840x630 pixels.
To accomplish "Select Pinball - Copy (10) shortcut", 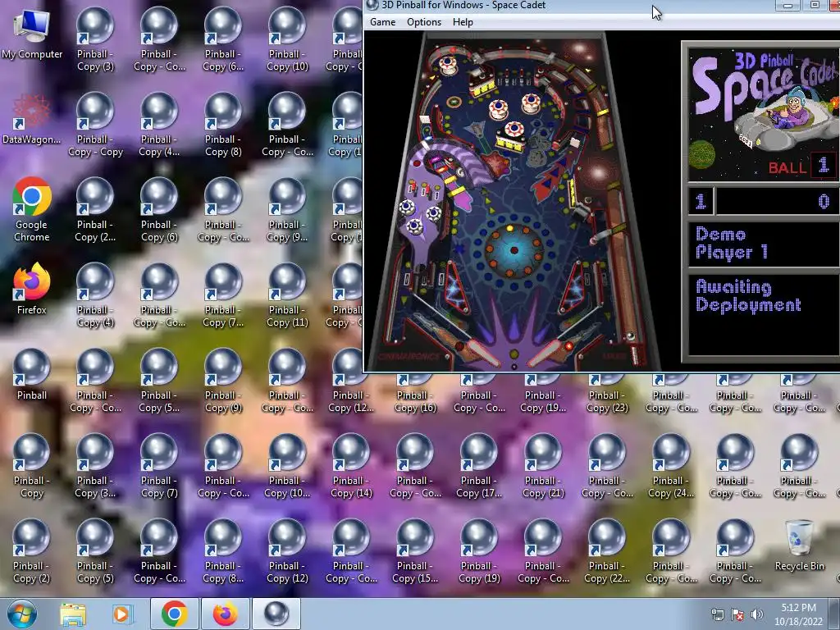I will (287, 39).
